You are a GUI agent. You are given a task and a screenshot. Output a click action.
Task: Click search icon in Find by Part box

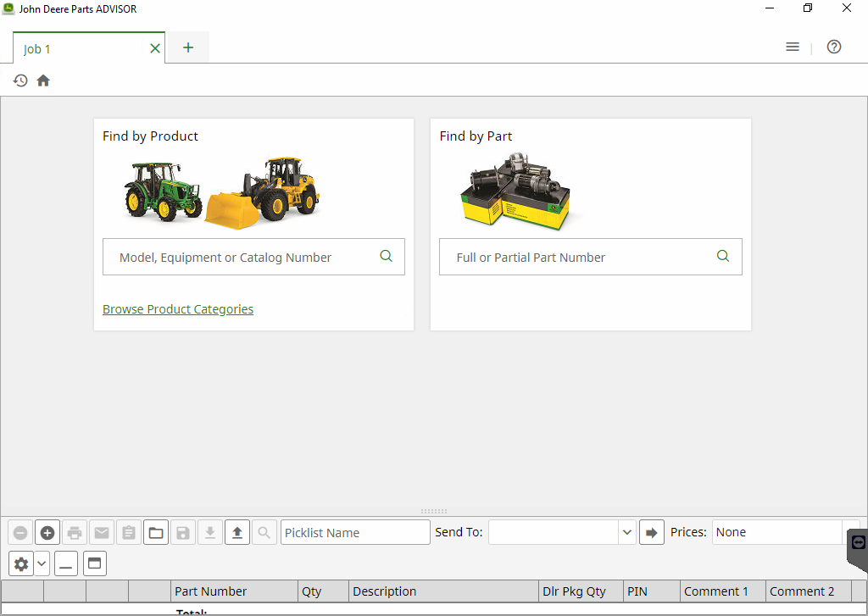(723, 256)
